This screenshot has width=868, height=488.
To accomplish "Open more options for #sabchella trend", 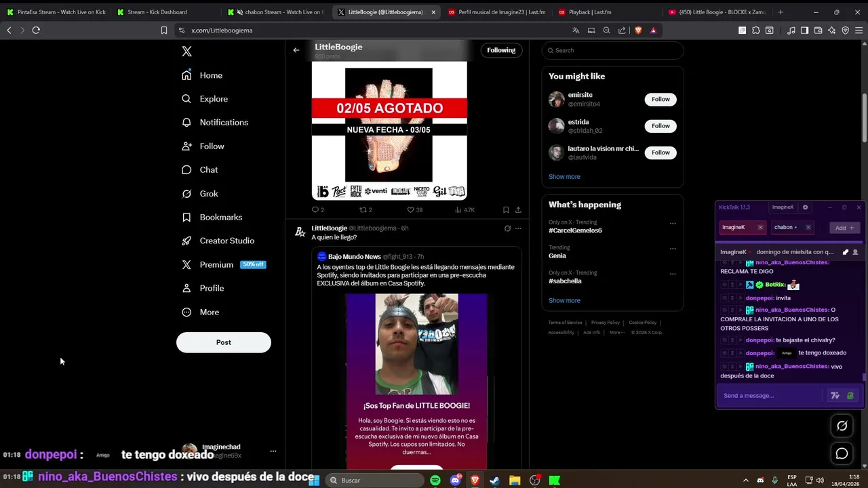I will pos(673,274).
